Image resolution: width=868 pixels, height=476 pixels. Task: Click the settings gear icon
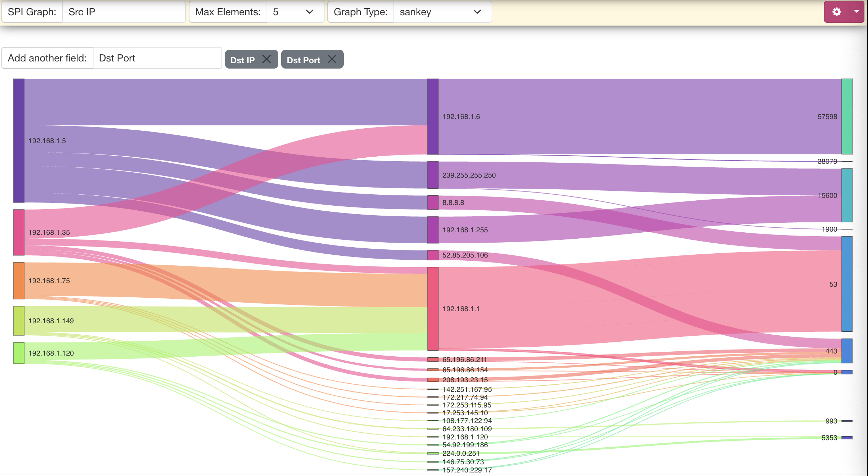pos(836,12)
